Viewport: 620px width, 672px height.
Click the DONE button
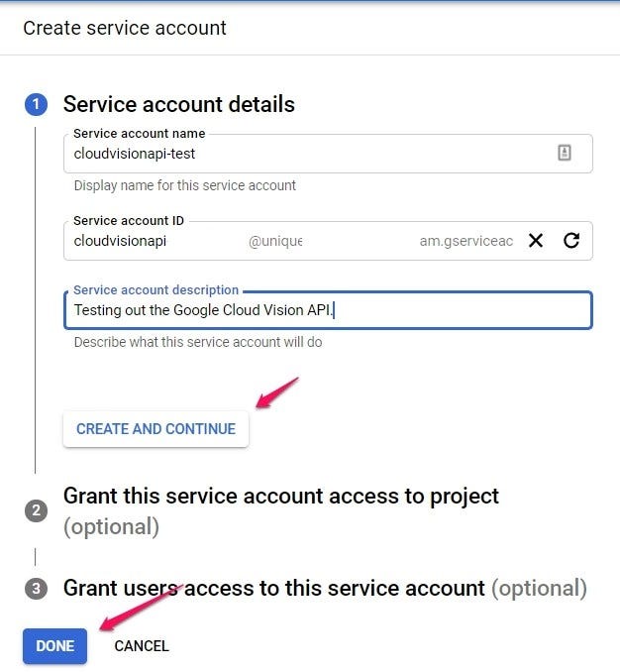point(55,646)
